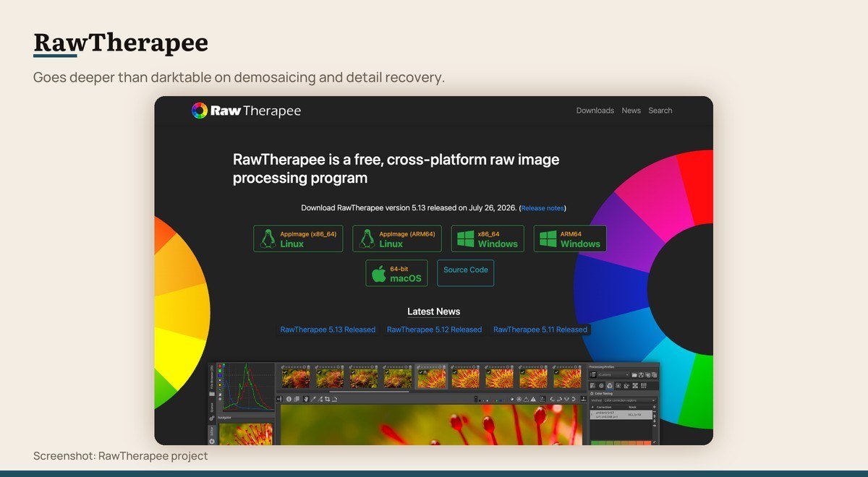The height and width of the screenshot is (477, 868).
Task: Open the Processing Profiles dropdown
Action: click(x=613, y=375)
